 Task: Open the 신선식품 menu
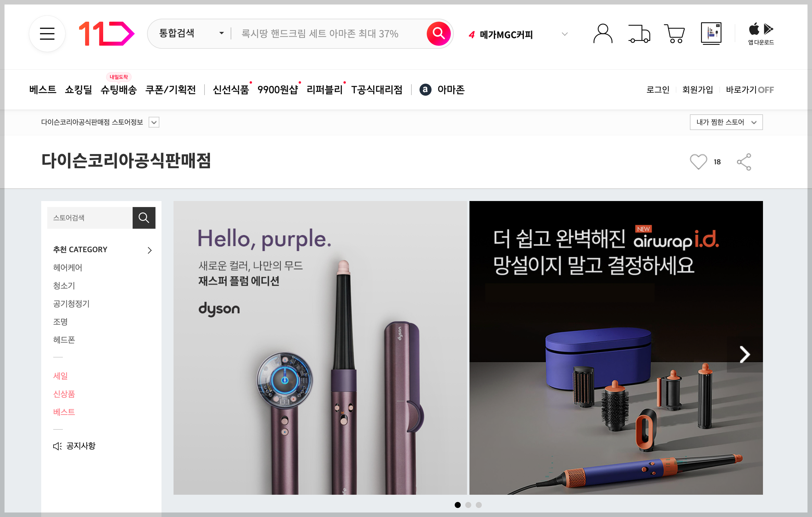pyautogui.click(x=231, y=90)
